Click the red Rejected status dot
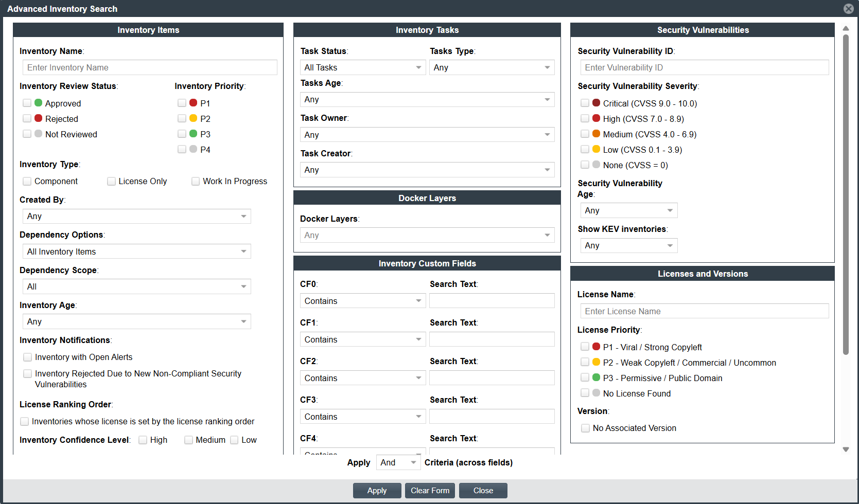Viewport: 859px width, 504px height. (38, 118)
